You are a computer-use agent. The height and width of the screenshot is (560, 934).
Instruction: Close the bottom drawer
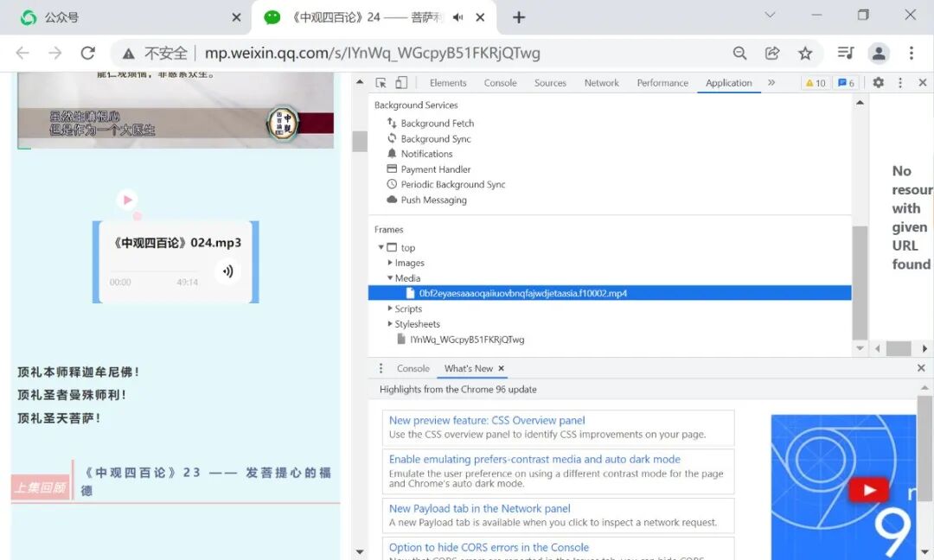click(x=921, y=368)
